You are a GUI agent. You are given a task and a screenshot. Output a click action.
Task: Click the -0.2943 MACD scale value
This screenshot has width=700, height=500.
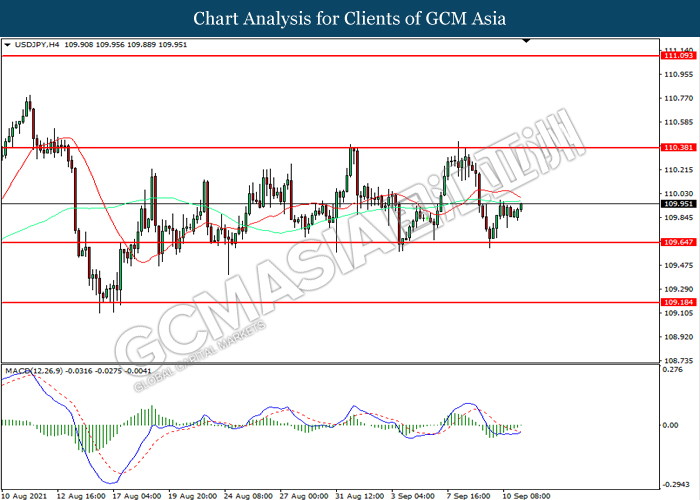pos(676,484)
